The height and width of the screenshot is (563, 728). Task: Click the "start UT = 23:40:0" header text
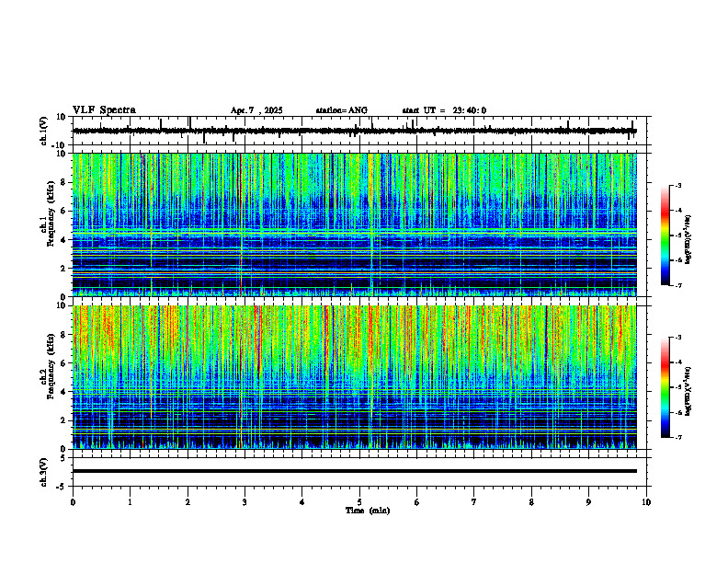[x=444, y=110]
